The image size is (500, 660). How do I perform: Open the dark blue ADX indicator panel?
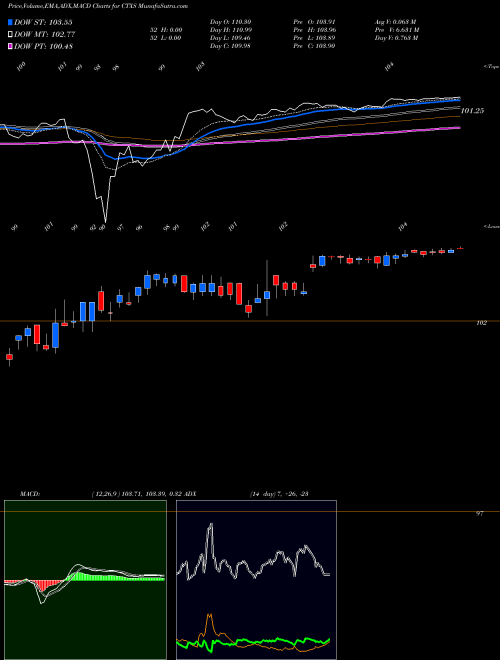[x=256, y=580]
